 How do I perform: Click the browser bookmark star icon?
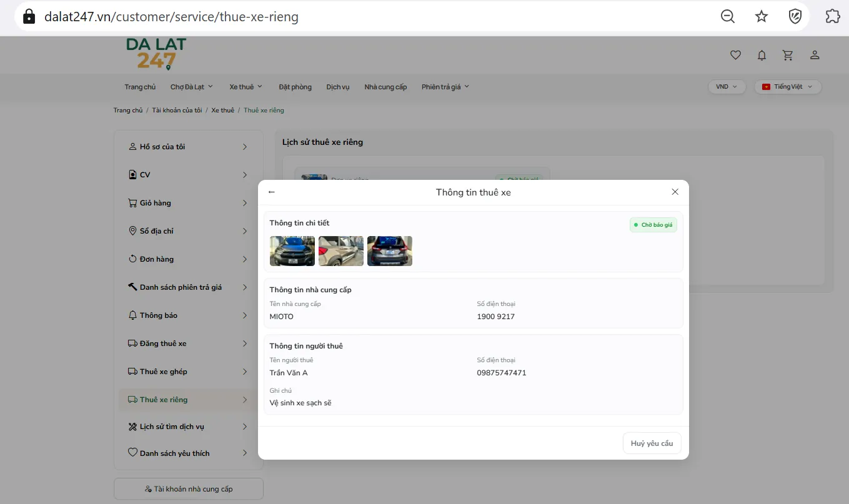pos(762,16)
